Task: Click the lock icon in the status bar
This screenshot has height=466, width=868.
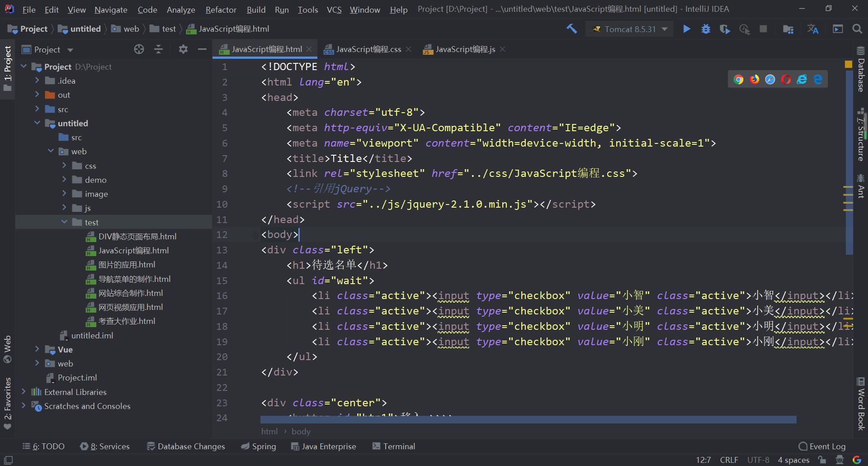Action: point(822,460)
